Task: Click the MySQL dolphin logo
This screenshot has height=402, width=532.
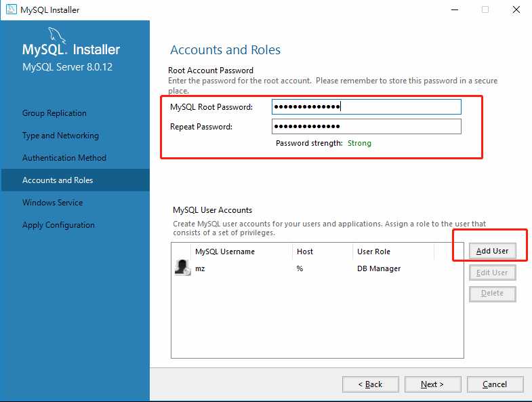Action: pyautogui.click(x=57, y=36)
